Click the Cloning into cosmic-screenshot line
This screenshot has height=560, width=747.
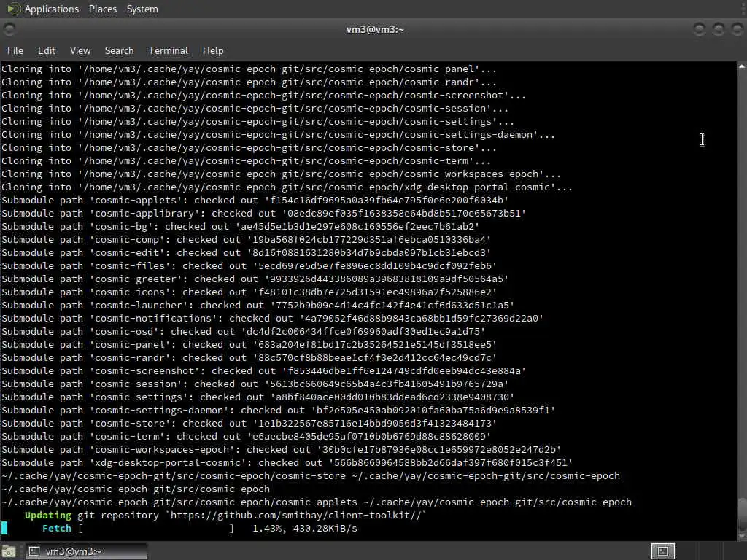[263, 96]
